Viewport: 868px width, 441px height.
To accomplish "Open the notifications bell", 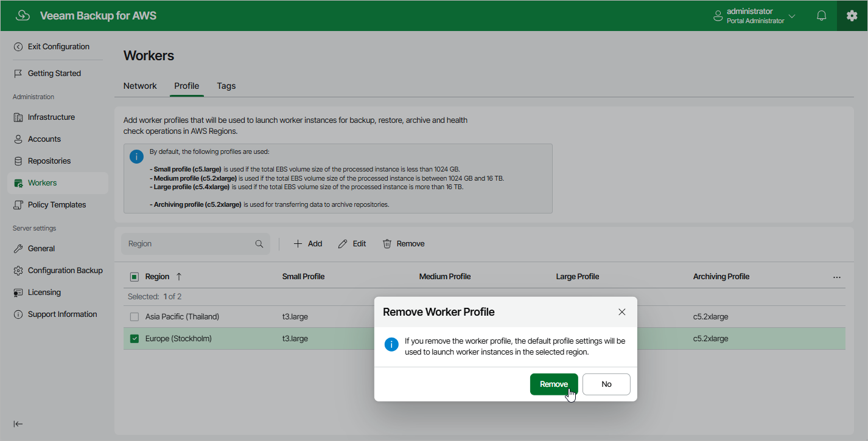I will pyautogui.click(x=822, y=16).
